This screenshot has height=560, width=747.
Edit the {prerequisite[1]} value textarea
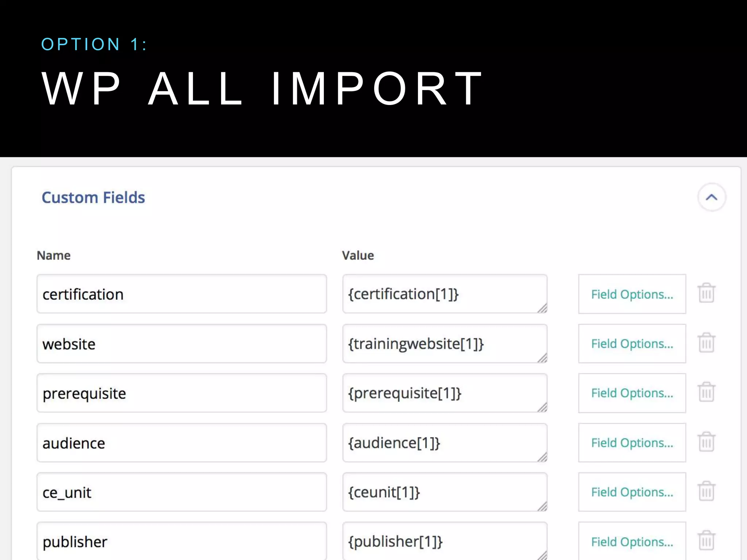[x=444, y=393]
